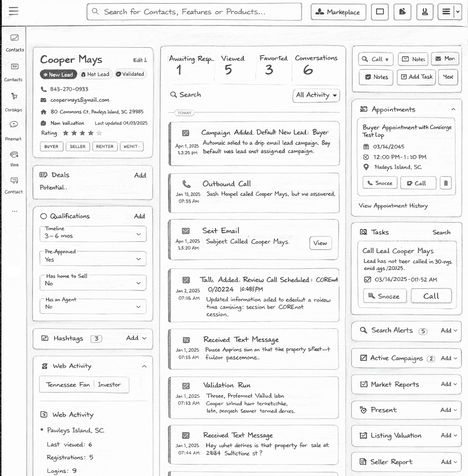Open the Marketplace button
Image resolution: width=468 pixels, height=476 pixels.
coord(338,12)
